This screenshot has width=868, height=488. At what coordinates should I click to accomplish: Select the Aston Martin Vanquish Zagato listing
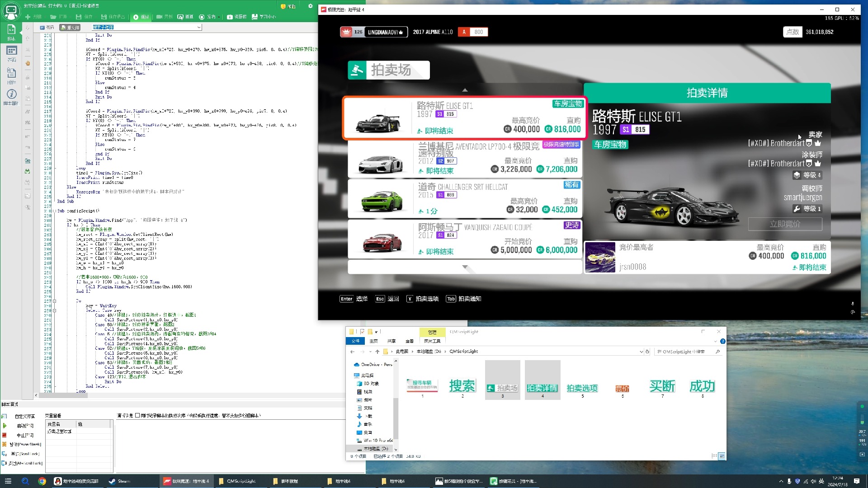click(x=464, y=239)
